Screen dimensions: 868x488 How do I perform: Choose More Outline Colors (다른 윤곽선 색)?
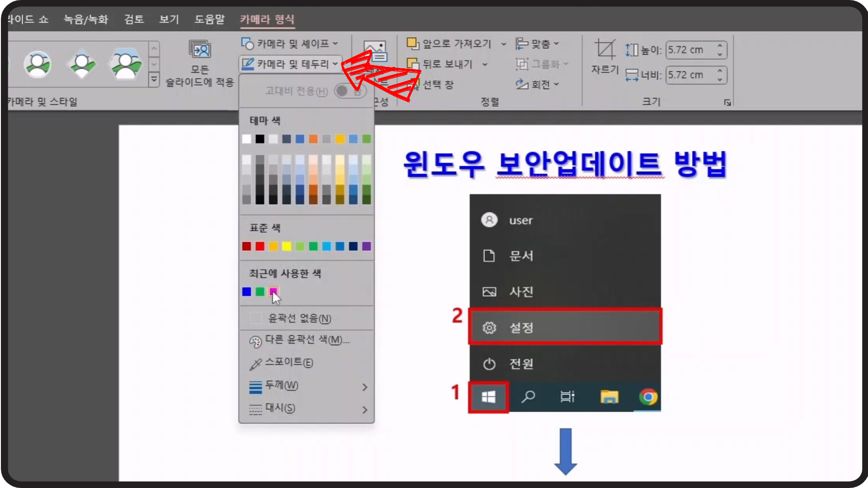(307, 340)
